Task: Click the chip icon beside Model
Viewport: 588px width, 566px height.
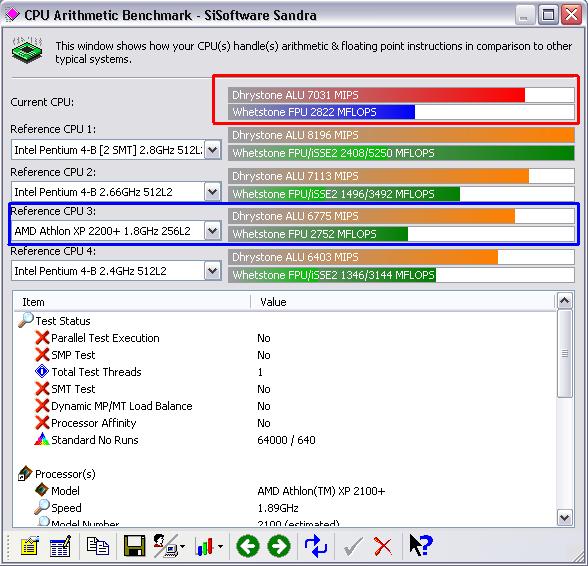Action: [x=42, y=490]
